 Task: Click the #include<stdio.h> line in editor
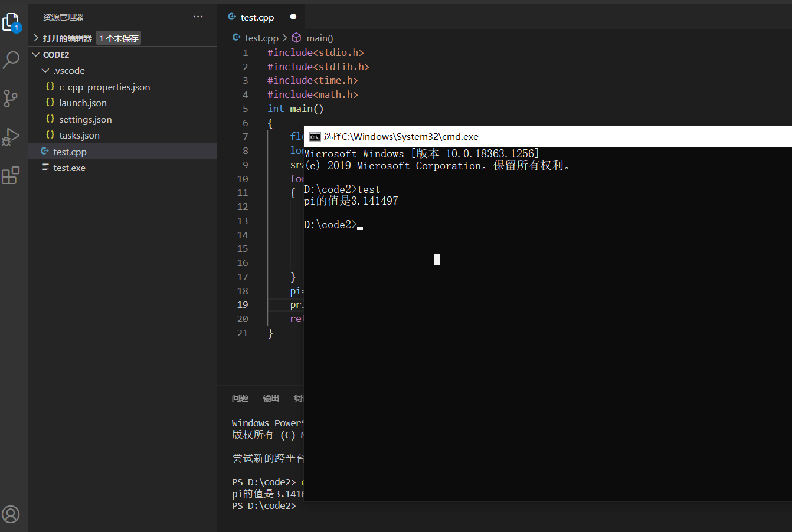point(316,52)
